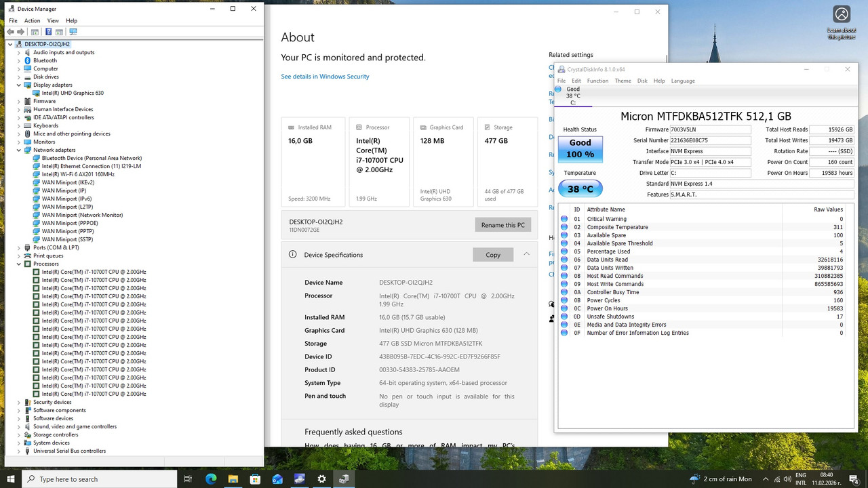Open See details in Windows Security link
Image resolution: width=868 pixels, height=488 pixels.
[325, 77]
